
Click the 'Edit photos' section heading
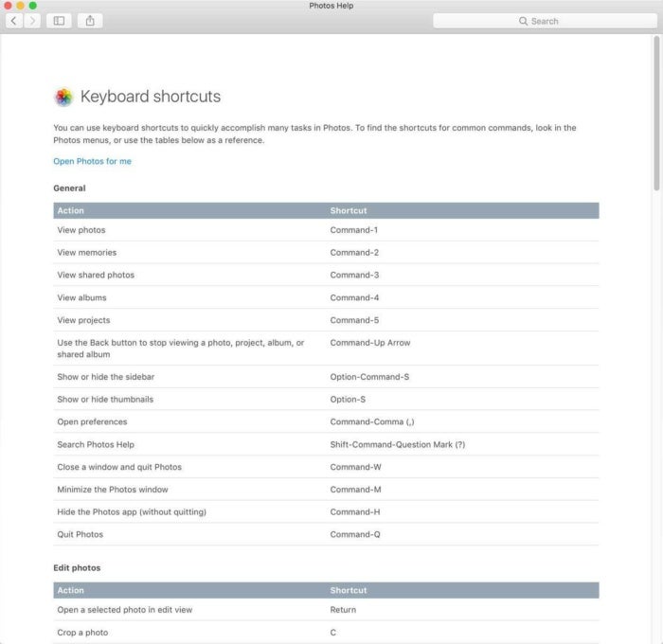point(77,568)
